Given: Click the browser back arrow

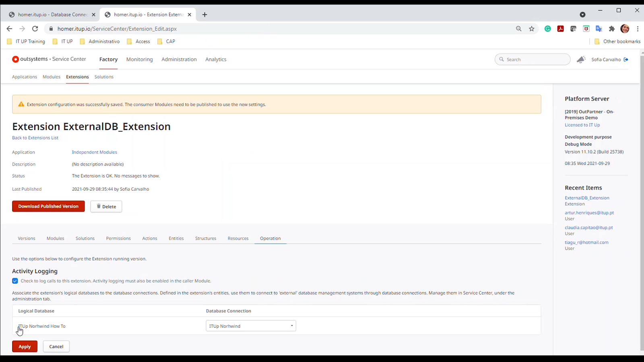Looking at the screenshot, I should point(9,29).
